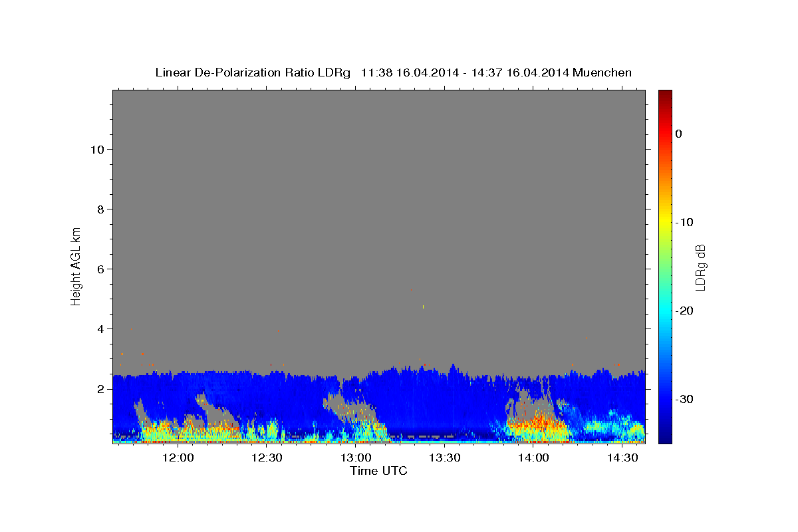
Task: Click the colorbar value -10
Action: 685,222
